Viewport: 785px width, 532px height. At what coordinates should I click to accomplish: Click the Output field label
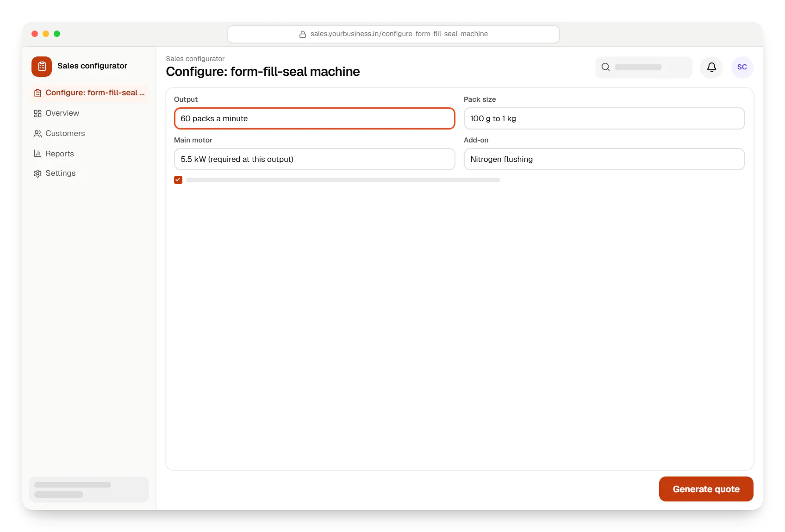pos(186,99)
